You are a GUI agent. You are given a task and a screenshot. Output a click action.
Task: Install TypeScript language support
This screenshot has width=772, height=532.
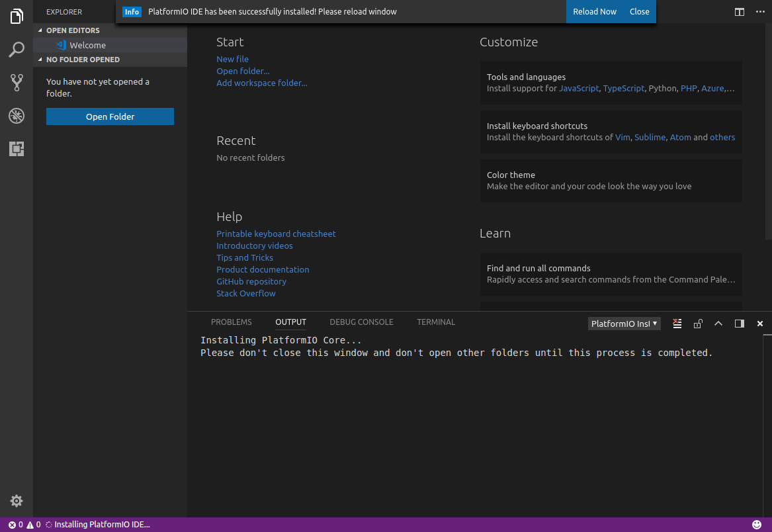(623, 88)
